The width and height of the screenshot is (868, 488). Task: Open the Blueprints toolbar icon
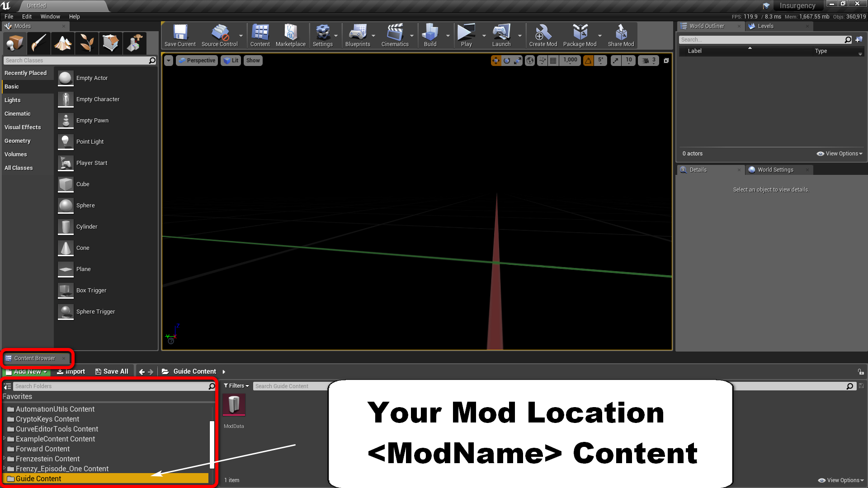pyautogui.click(x=358, y=35)
